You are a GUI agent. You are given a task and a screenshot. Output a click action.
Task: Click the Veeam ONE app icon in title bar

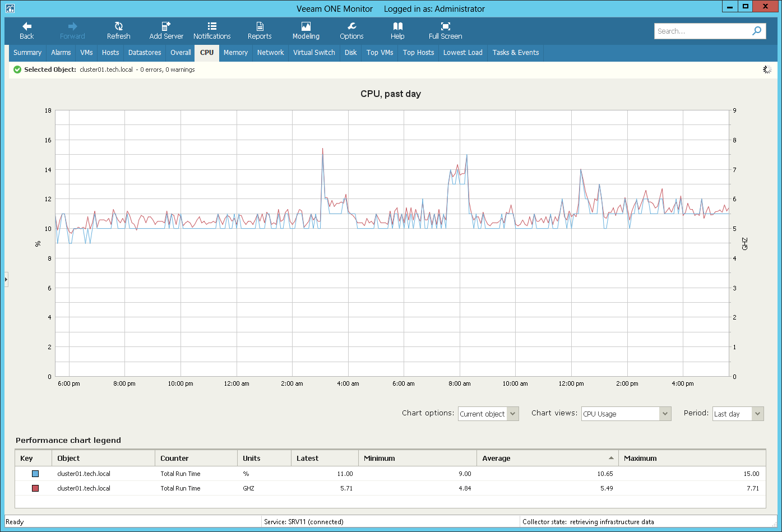click(x=10, y=8)
